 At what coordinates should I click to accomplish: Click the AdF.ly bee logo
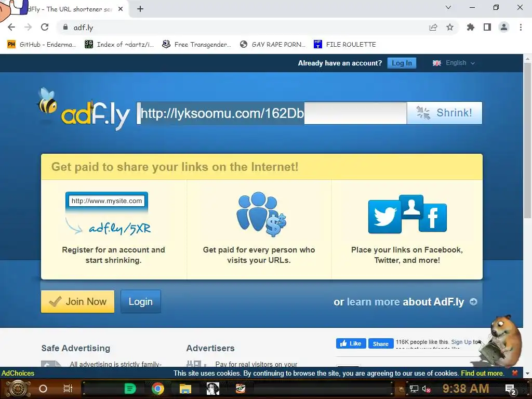click(83, 109)
